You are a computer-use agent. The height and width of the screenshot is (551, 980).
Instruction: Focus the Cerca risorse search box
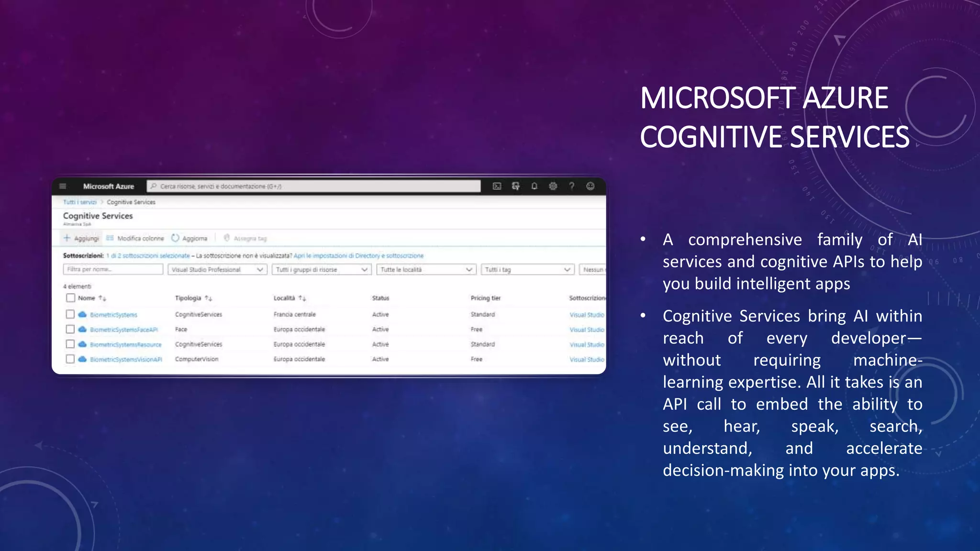pyautogui.click(x=313, y=186)
